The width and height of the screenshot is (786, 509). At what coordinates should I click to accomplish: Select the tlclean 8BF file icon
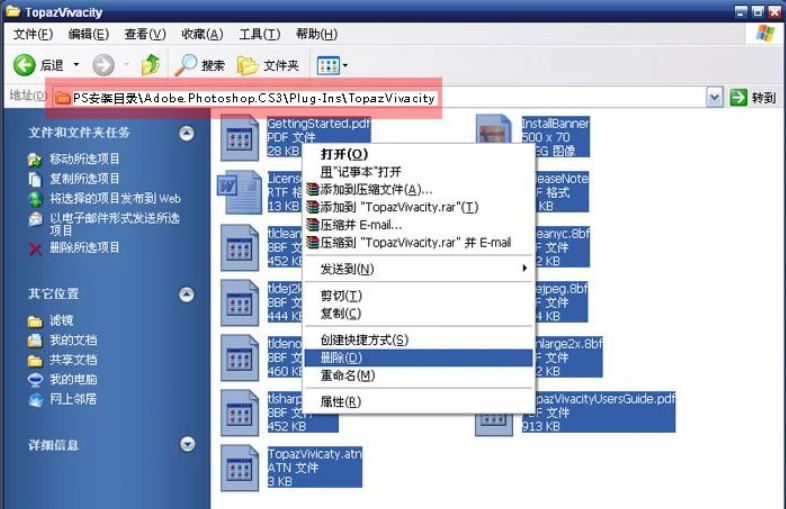(240, 248)
